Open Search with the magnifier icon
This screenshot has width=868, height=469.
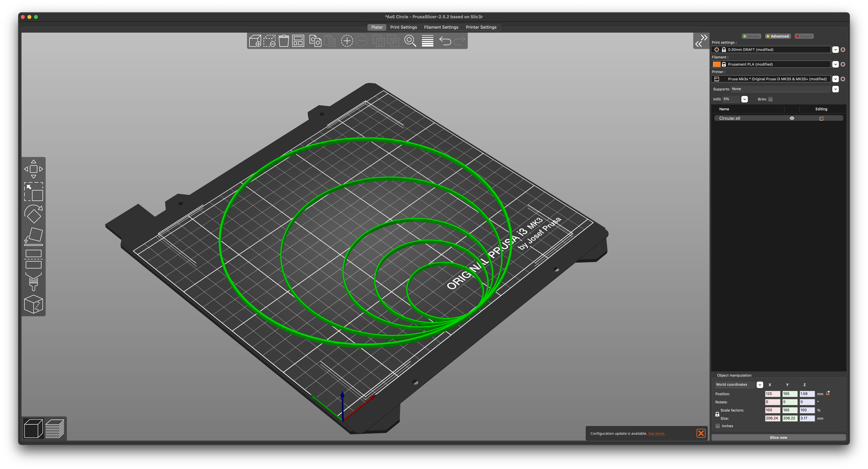point(410,41)
